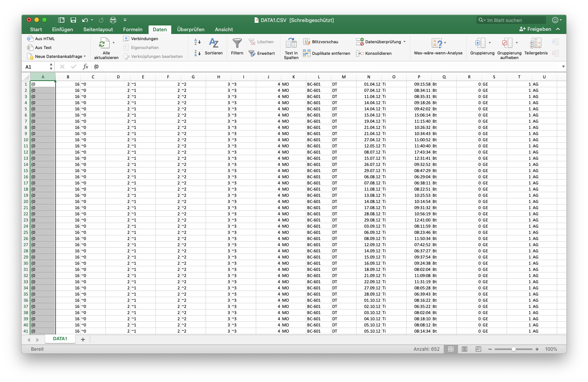Open the Überprüfen ribbon tab
Viewport: 588px width, 382px height.
(191, 29)
